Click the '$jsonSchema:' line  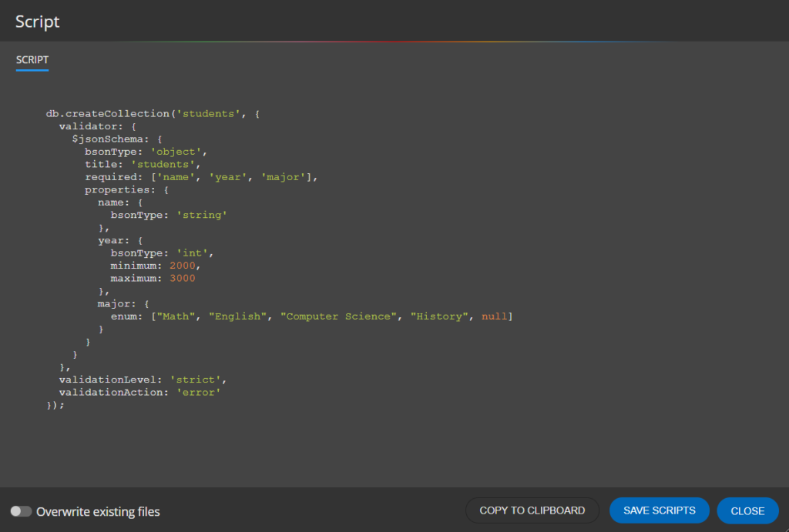[117, 139]
